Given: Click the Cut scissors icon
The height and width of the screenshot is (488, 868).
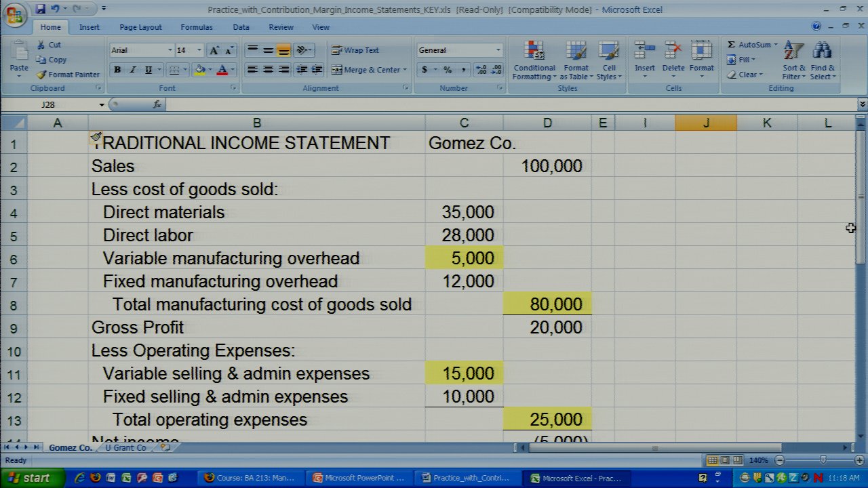Looking at the screenshot, I should [x=41, y=45].
